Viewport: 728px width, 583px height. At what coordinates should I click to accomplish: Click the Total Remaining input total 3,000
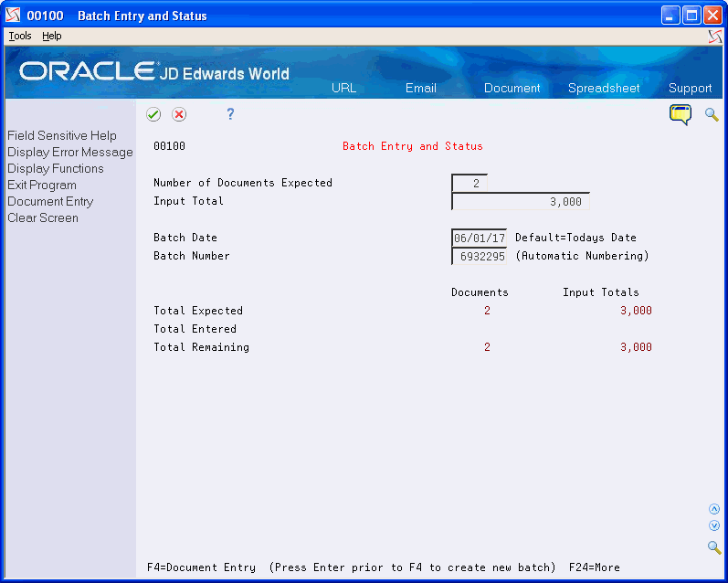636,347
